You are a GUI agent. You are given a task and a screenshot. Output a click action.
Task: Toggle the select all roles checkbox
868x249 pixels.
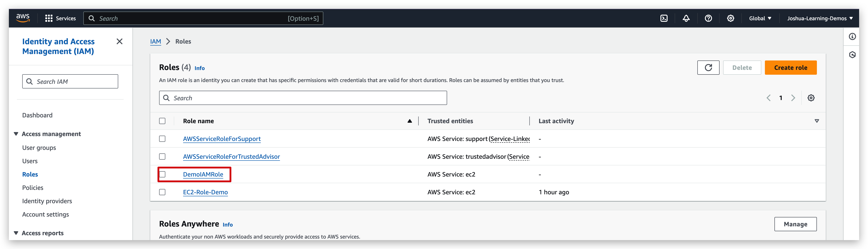162,121
